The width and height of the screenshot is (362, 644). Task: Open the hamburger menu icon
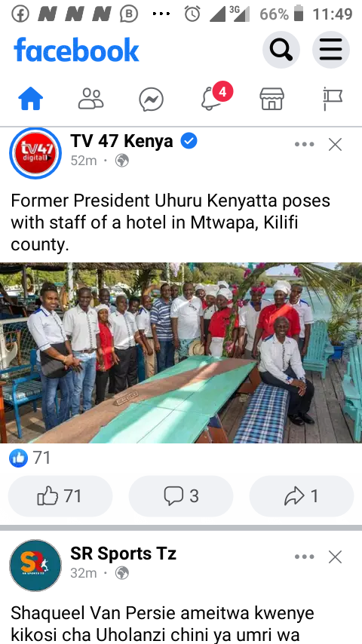(x=331, y=50)
